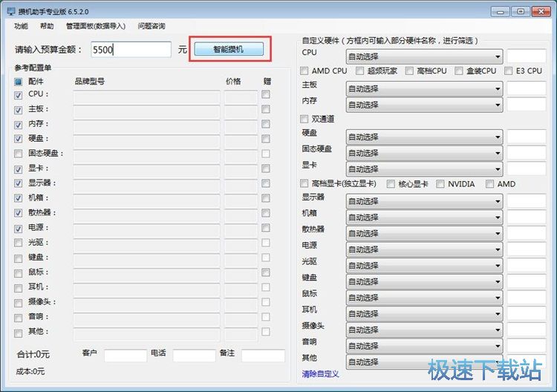557x392 pixels.
Task: Open the 功能 menu
Action: click(x=21, y=26)
